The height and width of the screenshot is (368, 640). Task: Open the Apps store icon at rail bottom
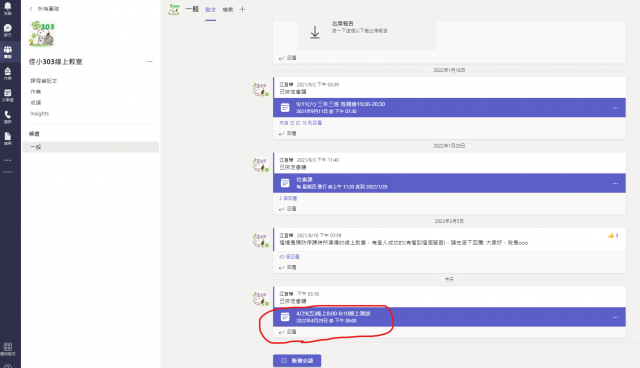click(x=8, y=348)
